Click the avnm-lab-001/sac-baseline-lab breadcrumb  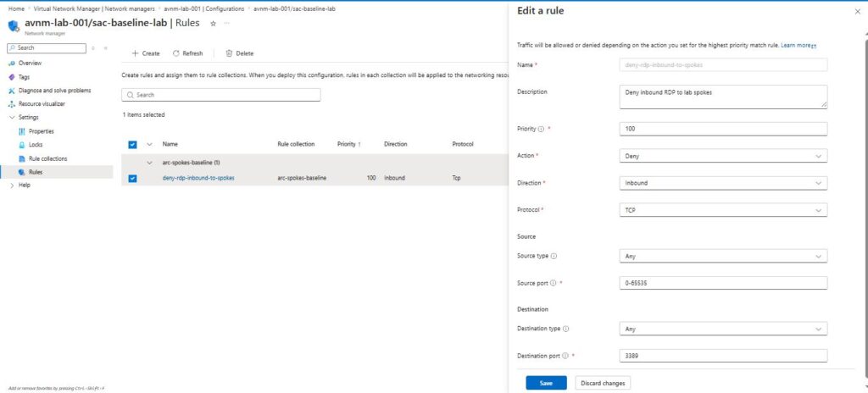(294, 8)
